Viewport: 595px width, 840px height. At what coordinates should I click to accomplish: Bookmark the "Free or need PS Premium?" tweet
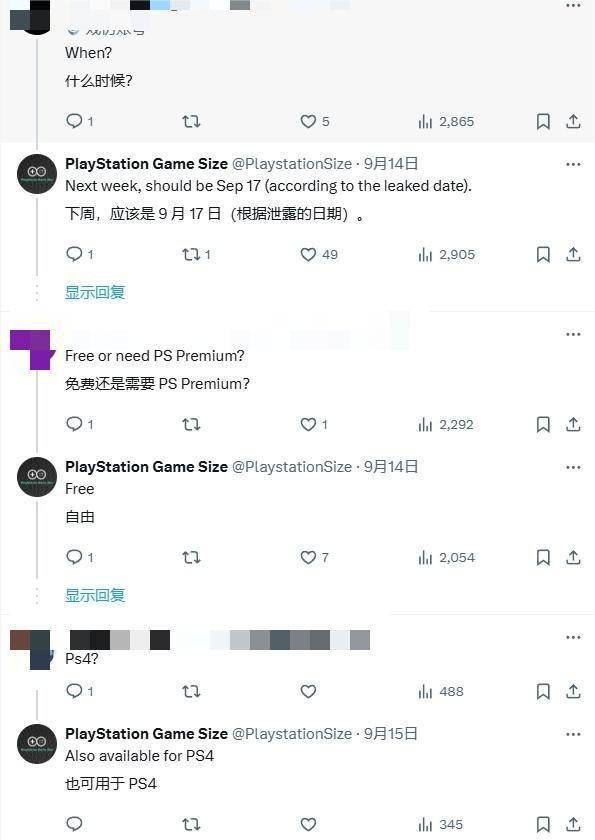(x=543, y=425)
